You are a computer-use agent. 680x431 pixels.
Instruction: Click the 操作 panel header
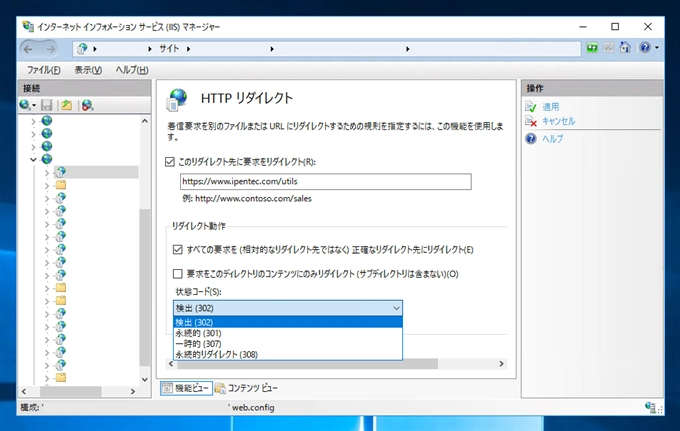592,88
